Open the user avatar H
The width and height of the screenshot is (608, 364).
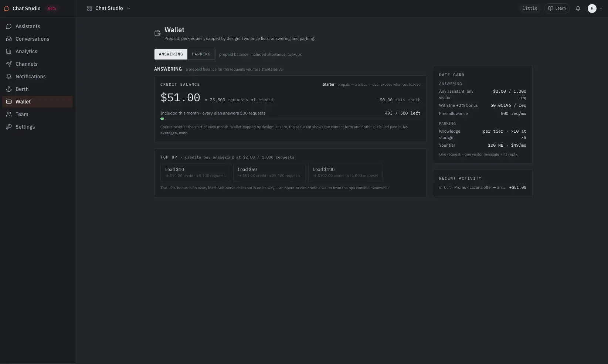point(592,8)
